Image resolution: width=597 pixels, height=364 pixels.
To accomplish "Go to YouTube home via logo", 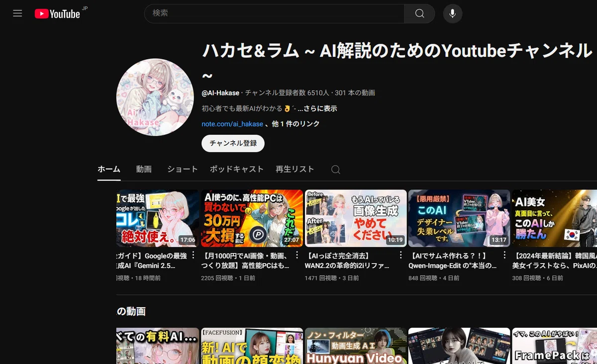I will 57,14.
